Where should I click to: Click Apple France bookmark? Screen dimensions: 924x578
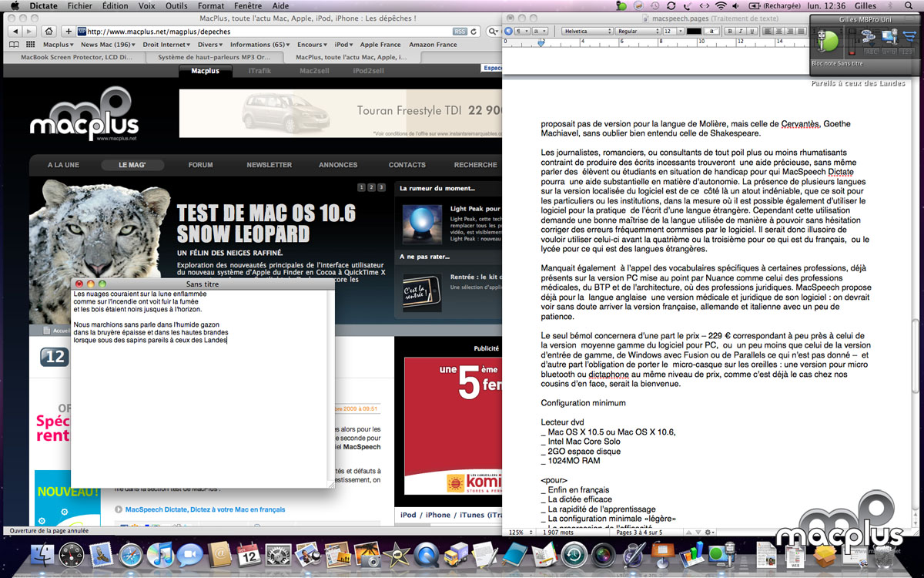point(380,45)
